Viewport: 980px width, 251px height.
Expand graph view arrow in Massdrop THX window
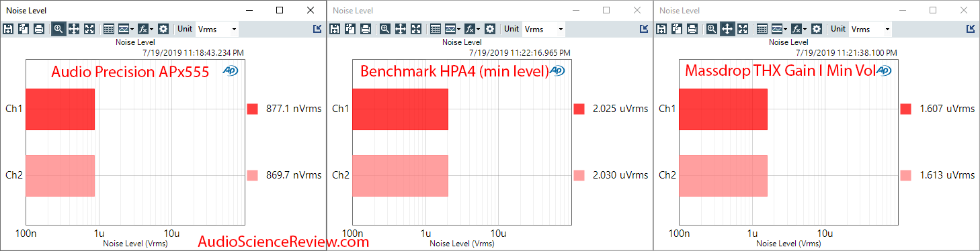click(x=786, y=30)
